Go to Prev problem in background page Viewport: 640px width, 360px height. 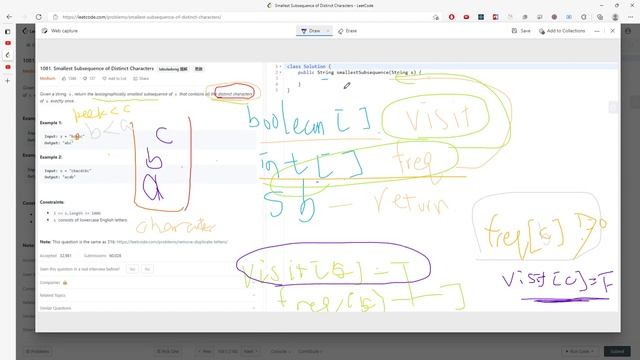pos(205,351)
